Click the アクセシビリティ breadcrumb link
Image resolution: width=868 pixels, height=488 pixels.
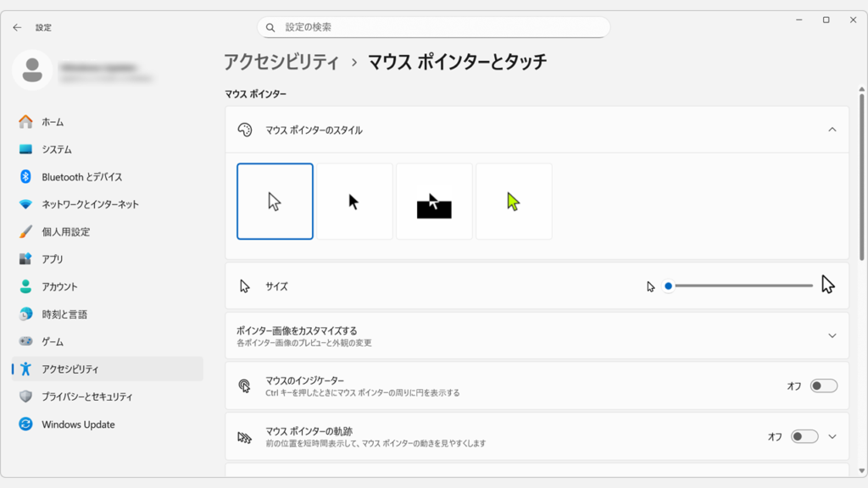click(281, 59)
